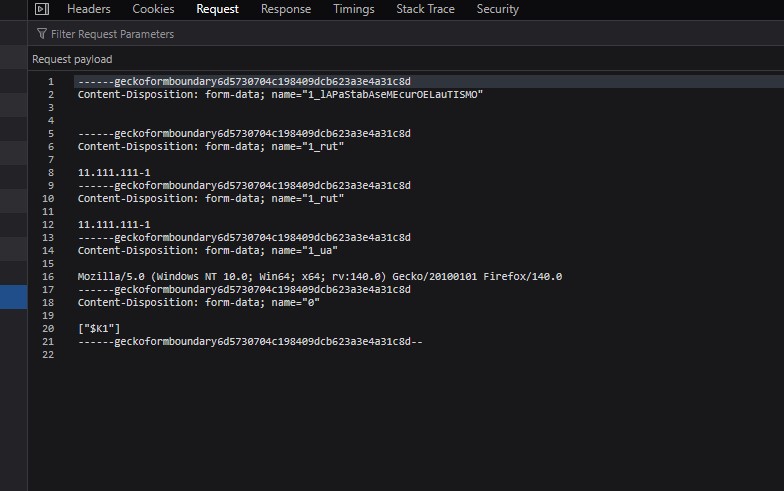Open the Response tab
Image resolution: width=784 pixels, height=491 pixels.
[x=286, y=9]
